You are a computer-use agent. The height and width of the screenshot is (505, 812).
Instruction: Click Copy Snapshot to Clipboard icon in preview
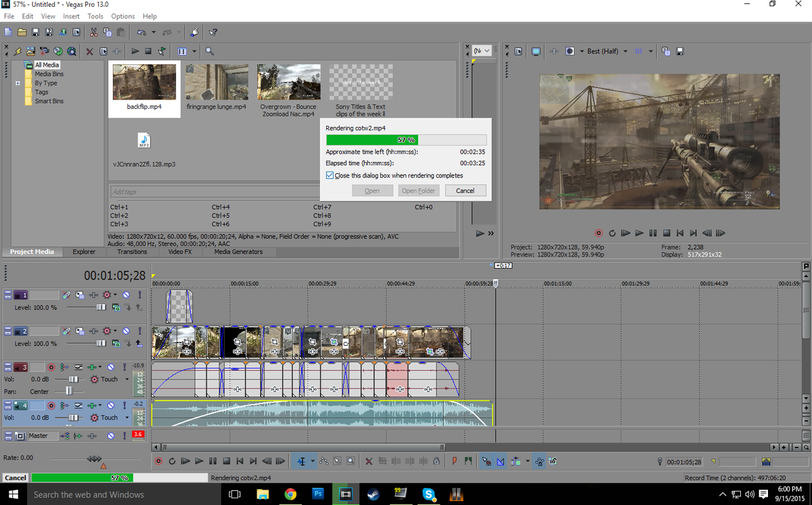(x=667, y=51)
